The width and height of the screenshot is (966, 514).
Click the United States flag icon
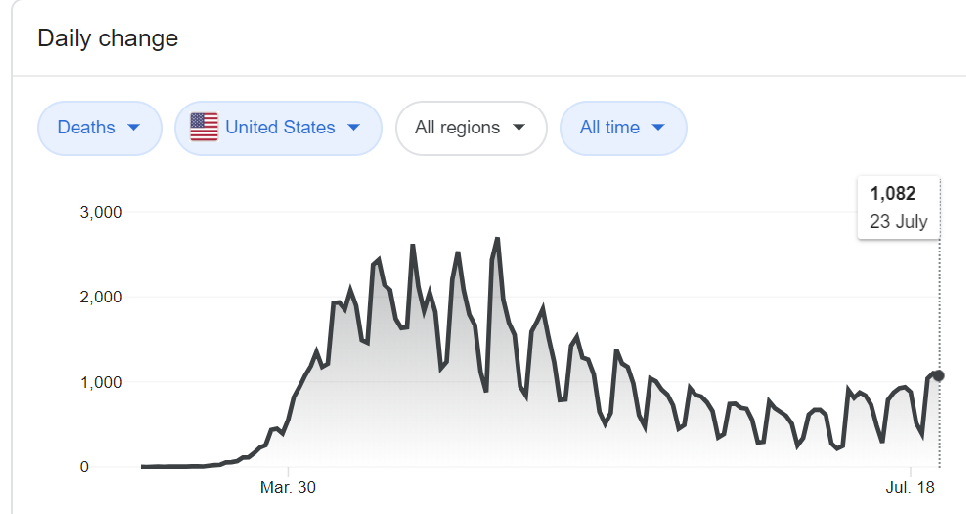(204, 127)
